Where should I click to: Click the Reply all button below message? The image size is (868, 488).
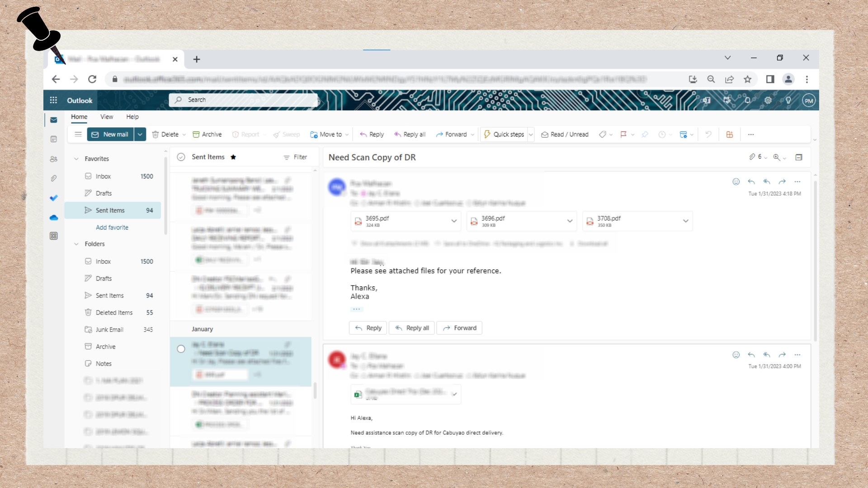[412, 328]
